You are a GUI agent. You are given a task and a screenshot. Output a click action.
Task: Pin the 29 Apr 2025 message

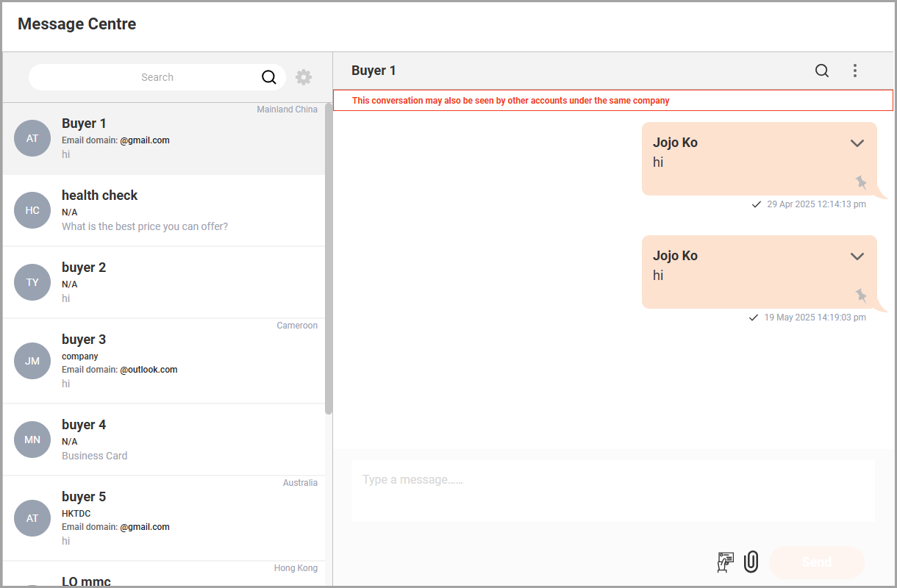click(861, 182)
